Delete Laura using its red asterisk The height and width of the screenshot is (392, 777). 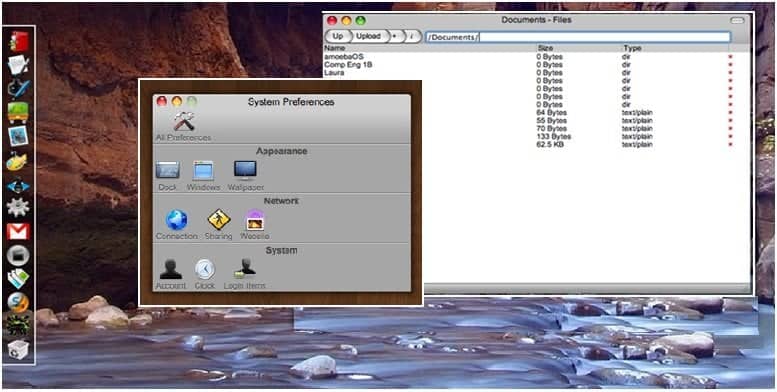730,73
